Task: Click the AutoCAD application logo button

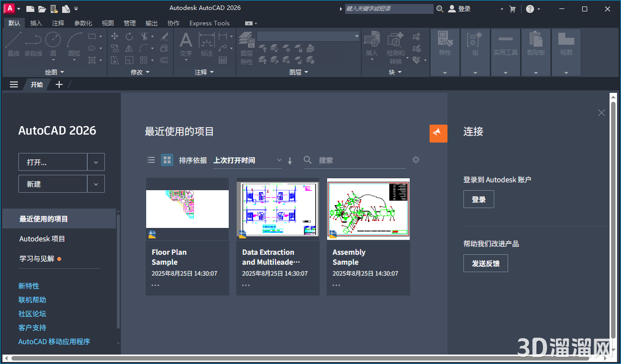Action: click(x=9, y=8)
